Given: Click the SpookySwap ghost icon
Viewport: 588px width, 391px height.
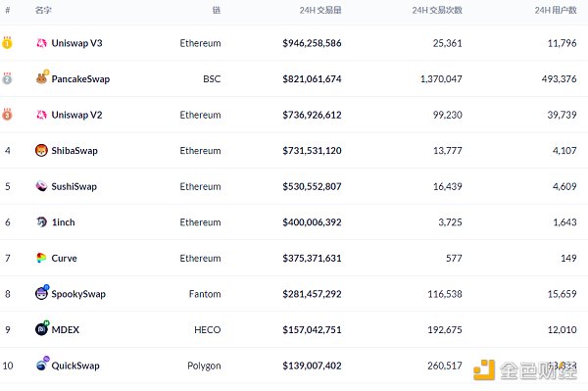Looking at the screenshot, I should pyautogui.click(x=41, y=293).
